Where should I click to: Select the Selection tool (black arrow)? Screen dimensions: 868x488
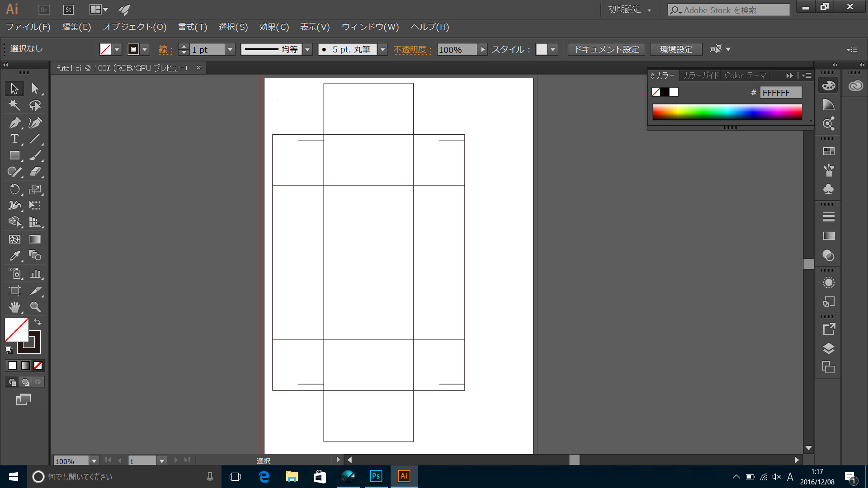(x=14, y=89)
